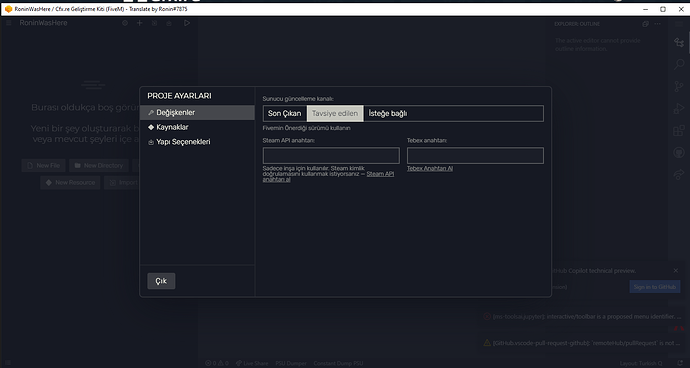
Task: Open project settings gear icon in toolbar
Action: 125,23
